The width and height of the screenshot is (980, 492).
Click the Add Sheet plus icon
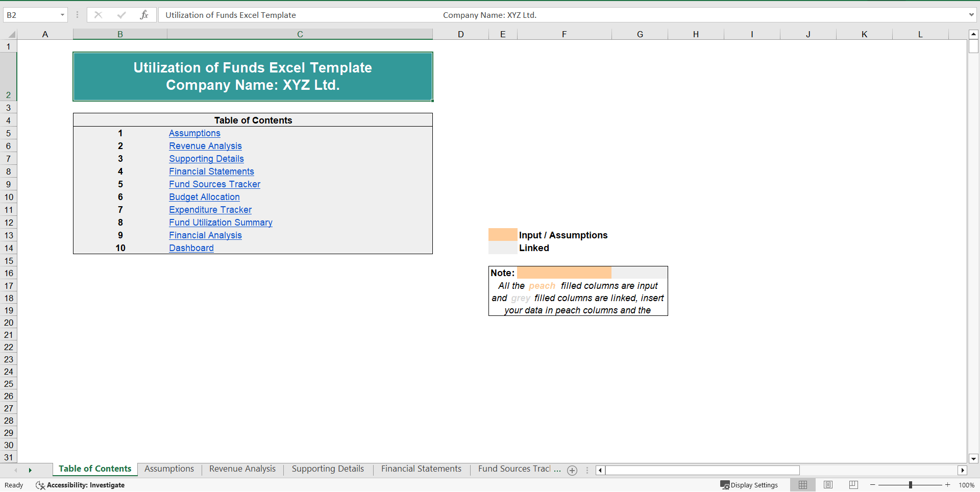(x=572, y=471)
